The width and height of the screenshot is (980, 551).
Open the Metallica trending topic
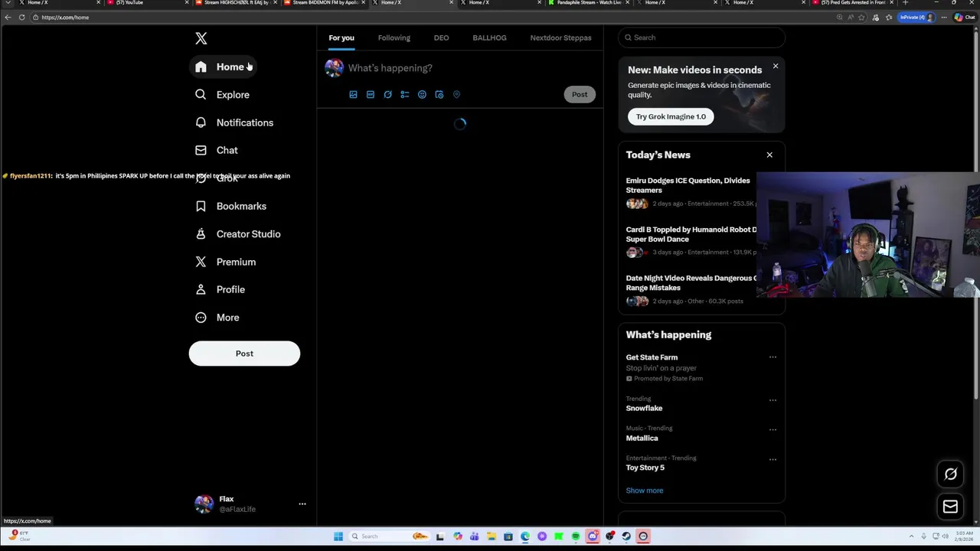[642, 439]
